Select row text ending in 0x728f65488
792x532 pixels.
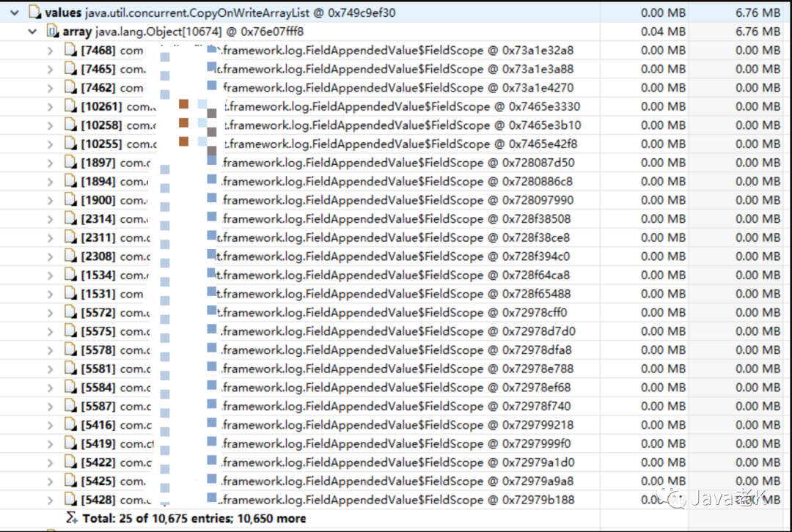click(x=326, y=294)
